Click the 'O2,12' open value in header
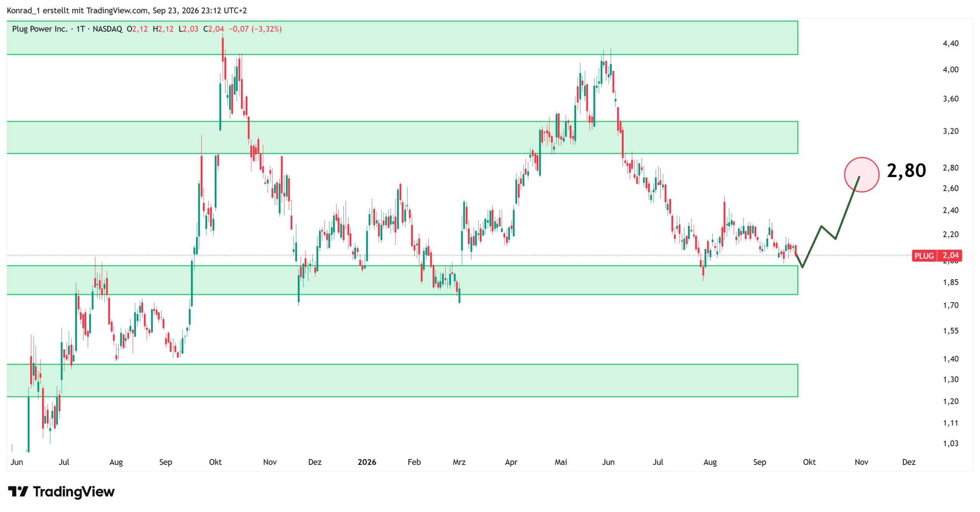This screenshot has width=980, height=512. (137, 29)
